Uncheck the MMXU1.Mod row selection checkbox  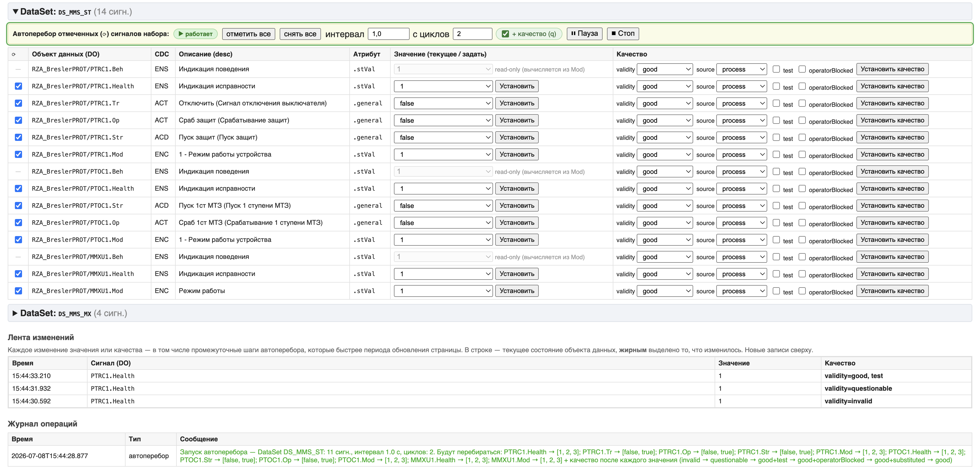(18, 291)
